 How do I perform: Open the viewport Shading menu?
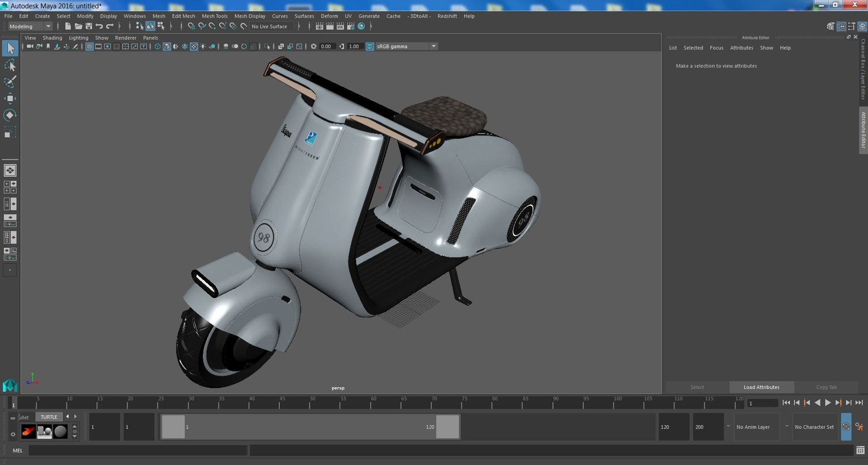click(x=52, y=38)
